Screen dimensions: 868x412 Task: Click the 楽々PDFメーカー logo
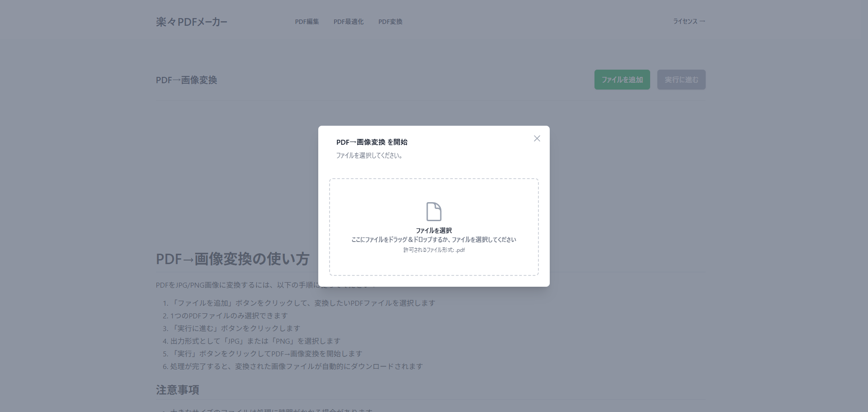click(192, 22)
